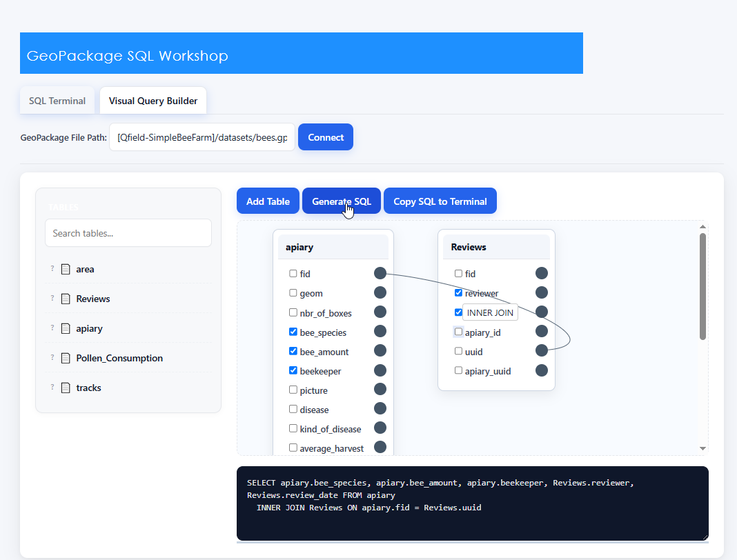Click the document icon beside area table

66,269
